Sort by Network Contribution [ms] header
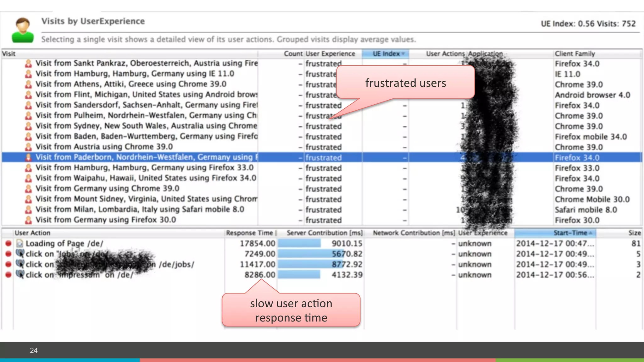The width and height of the screenshot is (644, 362). coord(410,233)
